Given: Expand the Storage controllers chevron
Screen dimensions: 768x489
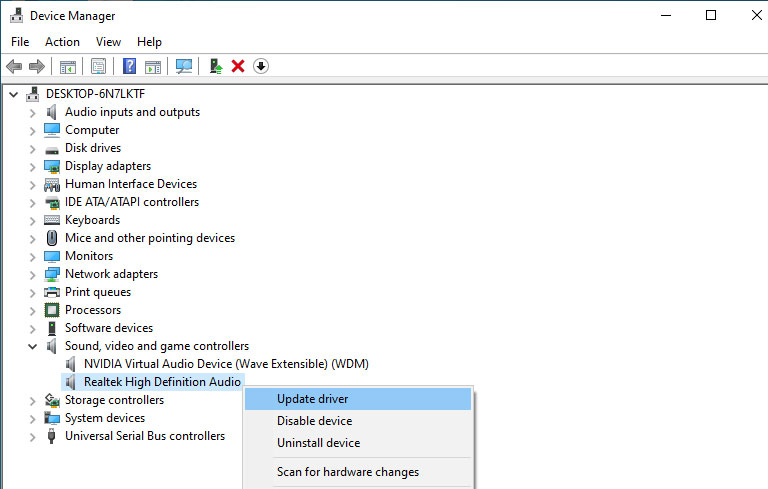Looking at the screenshot, I should tap(32, 401).
